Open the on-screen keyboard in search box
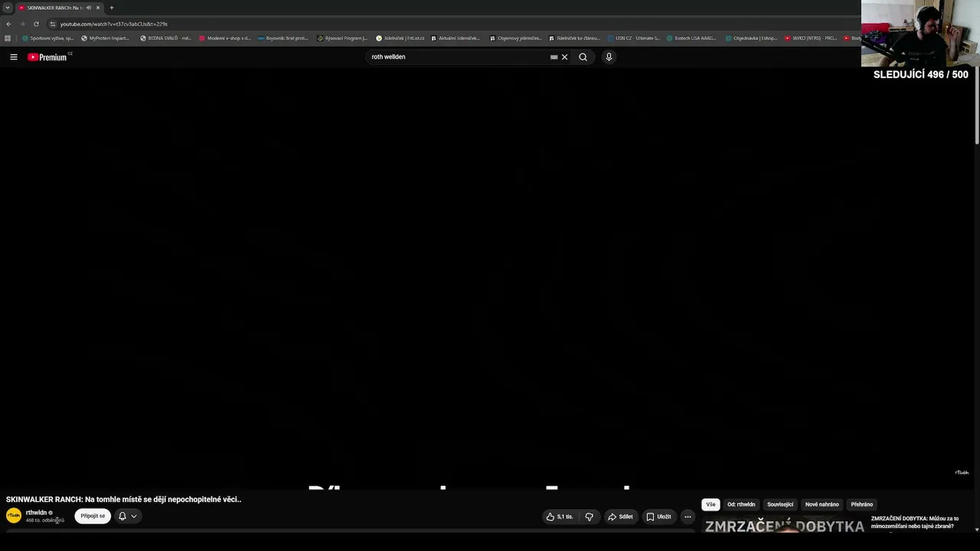Screen dimensions: 980x551 pyautogui.click(x=554, y=57)
